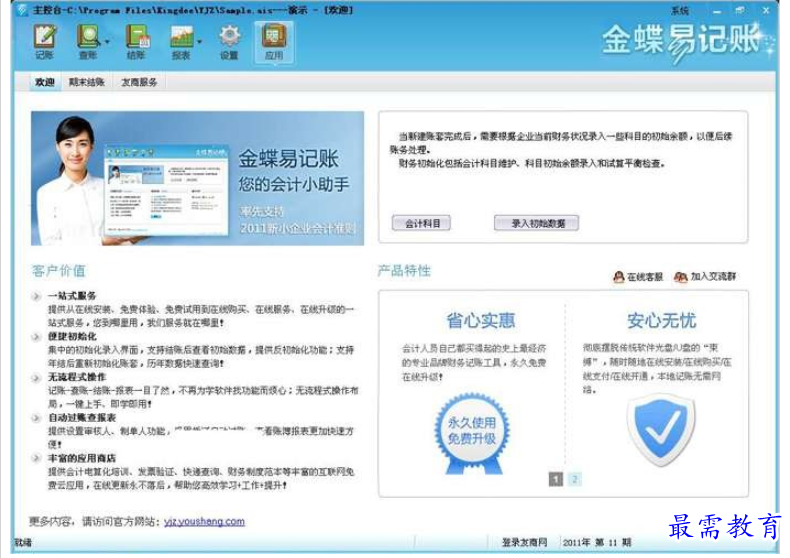Image resolution: width=790 pixels, height=558 pixels.
Task: Click the 一站式服务 heading text
Action: tap(72, 296)
